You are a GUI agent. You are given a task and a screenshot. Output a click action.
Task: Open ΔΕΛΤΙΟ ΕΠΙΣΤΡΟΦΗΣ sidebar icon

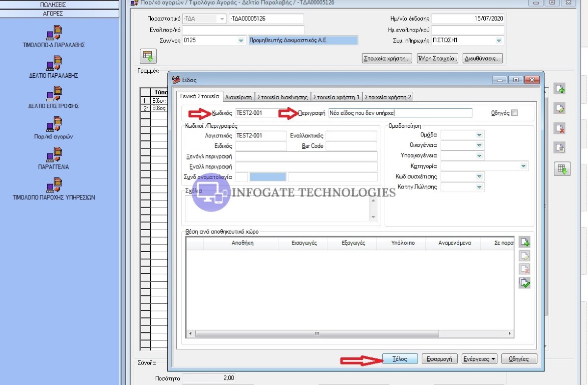pyautogui.click(x=54, y=95)
